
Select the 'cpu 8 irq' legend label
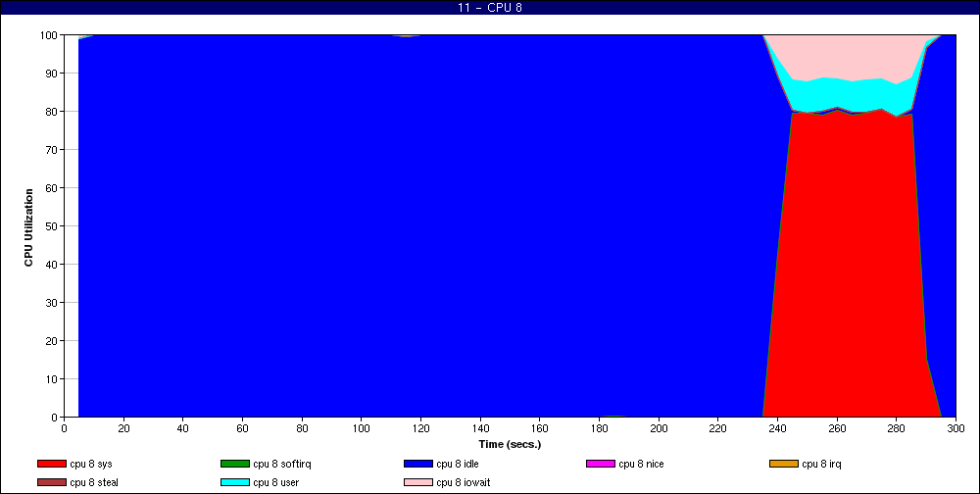[821, 464]
